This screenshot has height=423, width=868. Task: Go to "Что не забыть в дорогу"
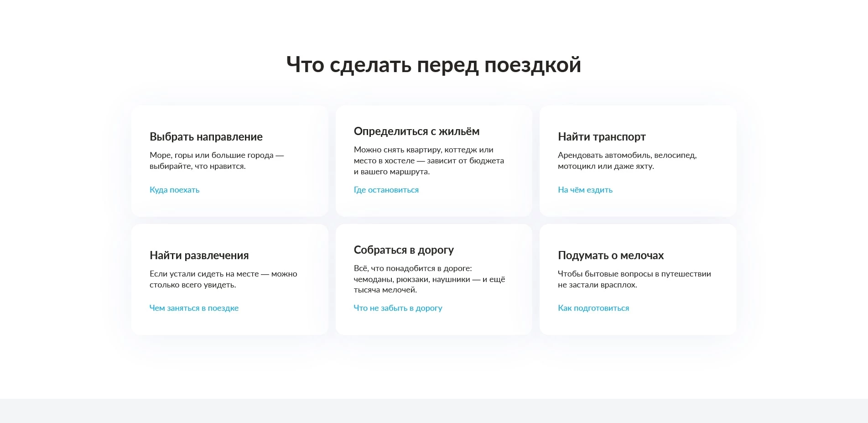pos(398,308)
